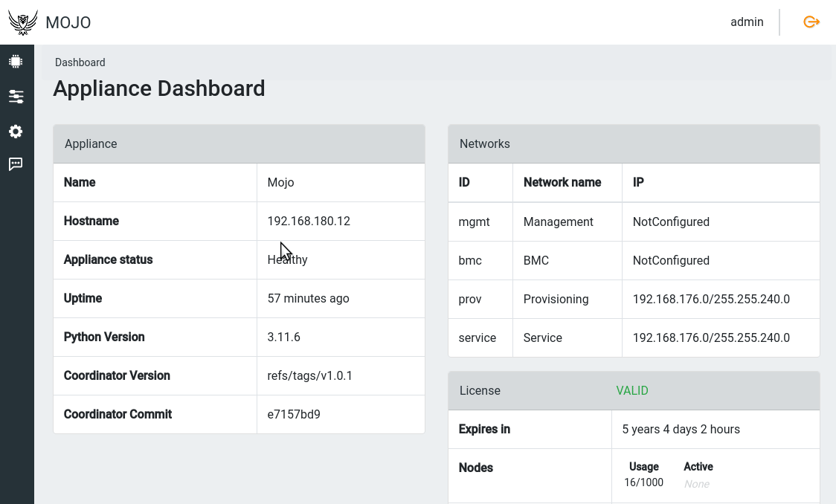Click the Mojo eagle logo

click(x=23, y=23)
